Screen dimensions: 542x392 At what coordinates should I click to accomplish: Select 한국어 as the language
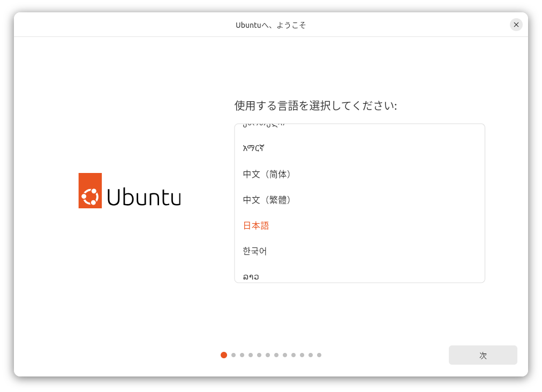point(255,251)
